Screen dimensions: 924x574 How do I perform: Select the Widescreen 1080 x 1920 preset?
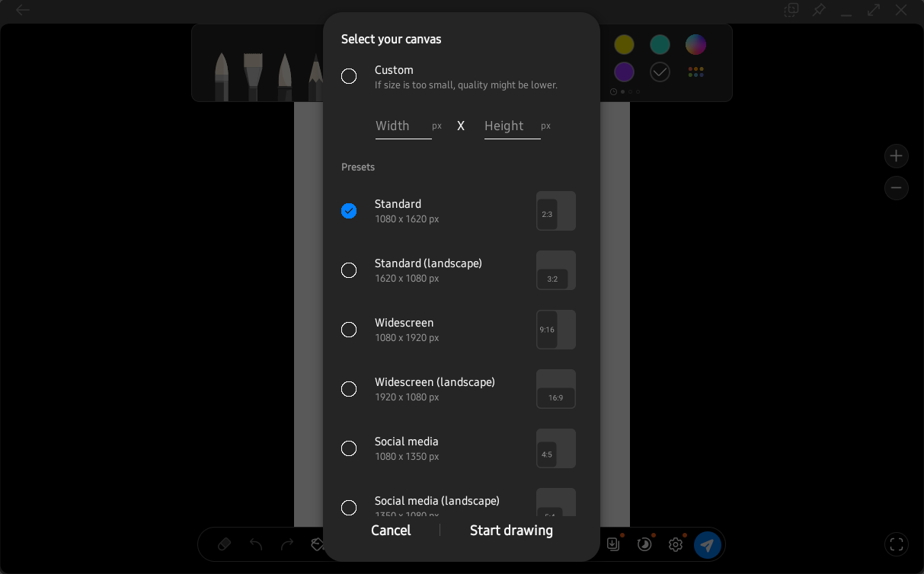pos(349,330)
